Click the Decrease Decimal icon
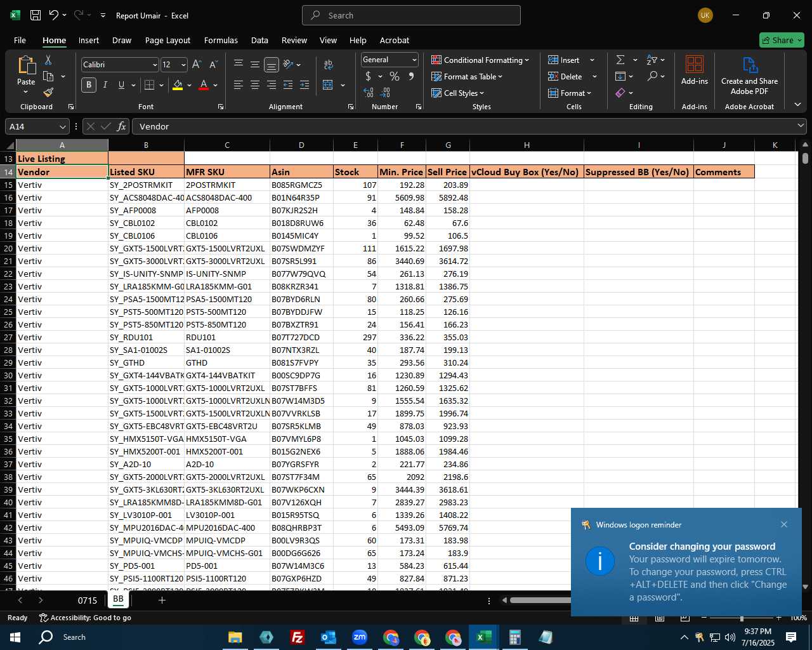Image resolution: width=812 pixels, height=650 pixels. [385, 93]
